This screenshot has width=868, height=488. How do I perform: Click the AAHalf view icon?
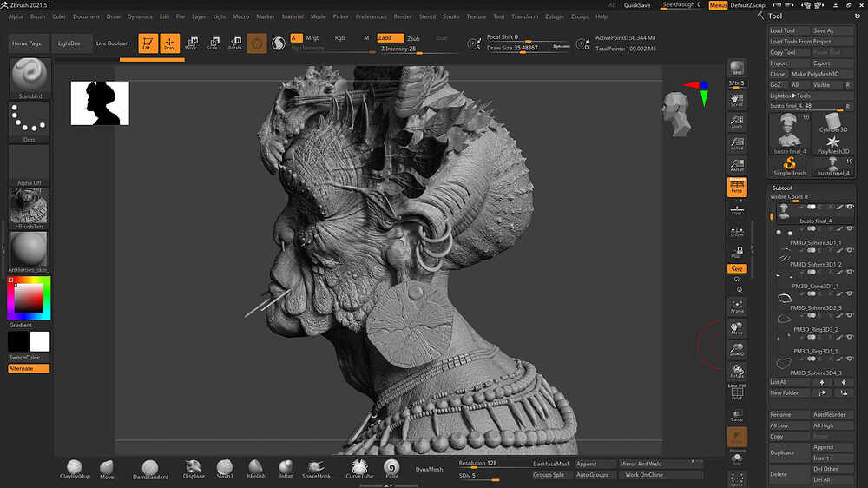pos(737,165)
